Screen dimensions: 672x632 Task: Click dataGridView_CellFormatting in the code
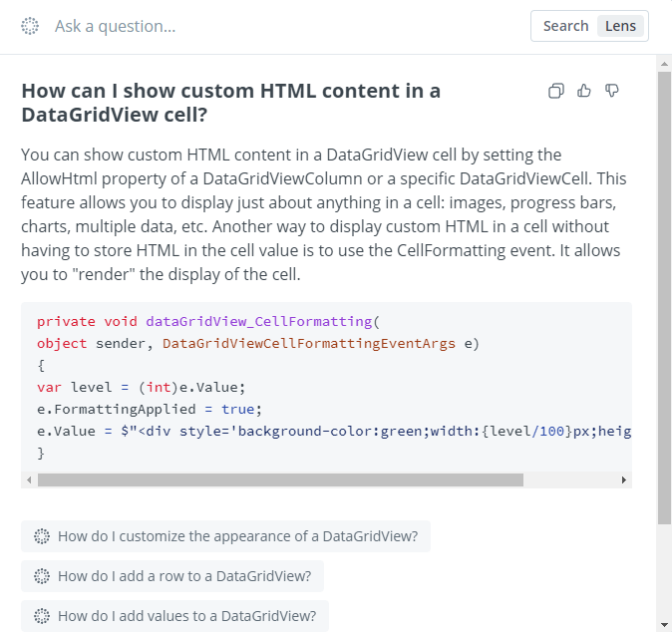259,321
